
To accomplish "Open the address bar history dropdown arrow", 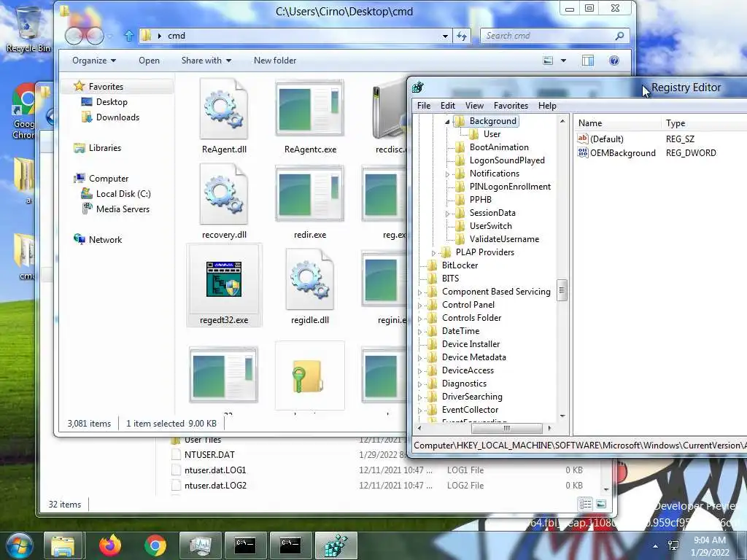I will [445, 36].
